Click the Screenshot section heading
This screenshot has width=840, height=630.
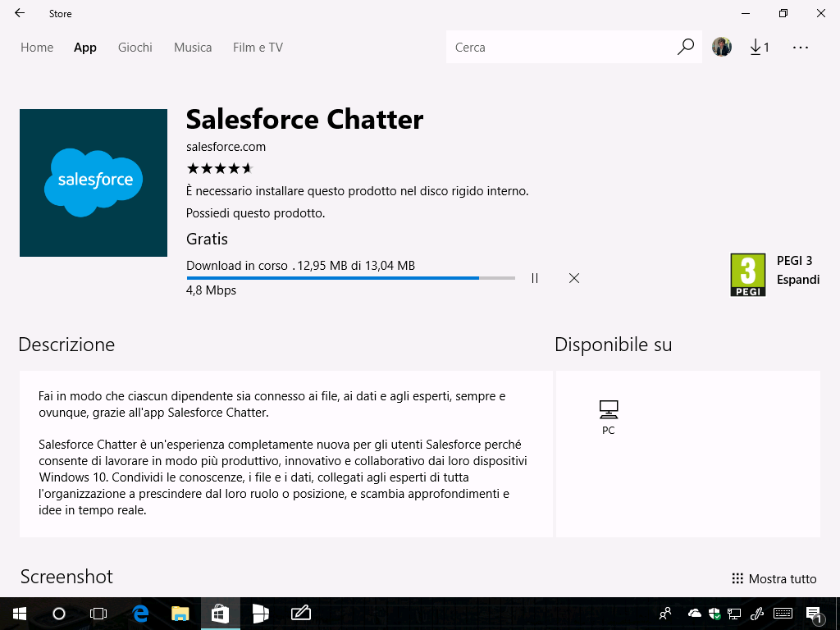click(66, 577)
